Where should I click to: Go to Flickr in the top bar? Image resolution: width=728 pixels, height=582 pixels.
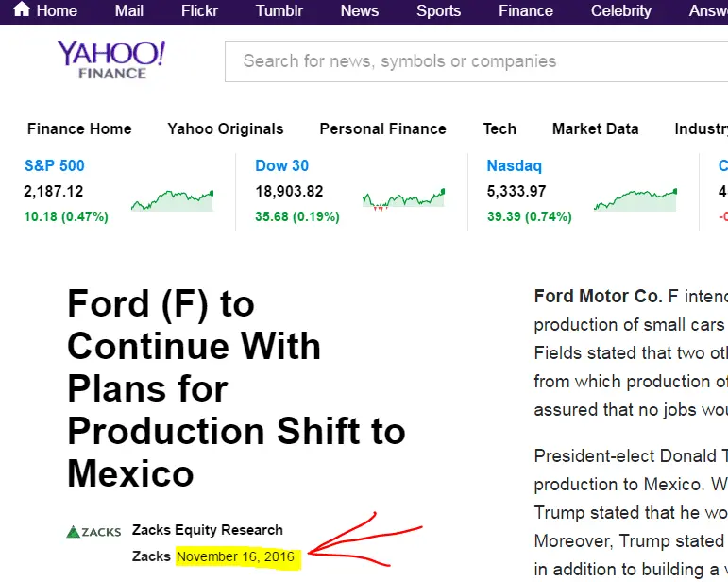pos(199,11)
